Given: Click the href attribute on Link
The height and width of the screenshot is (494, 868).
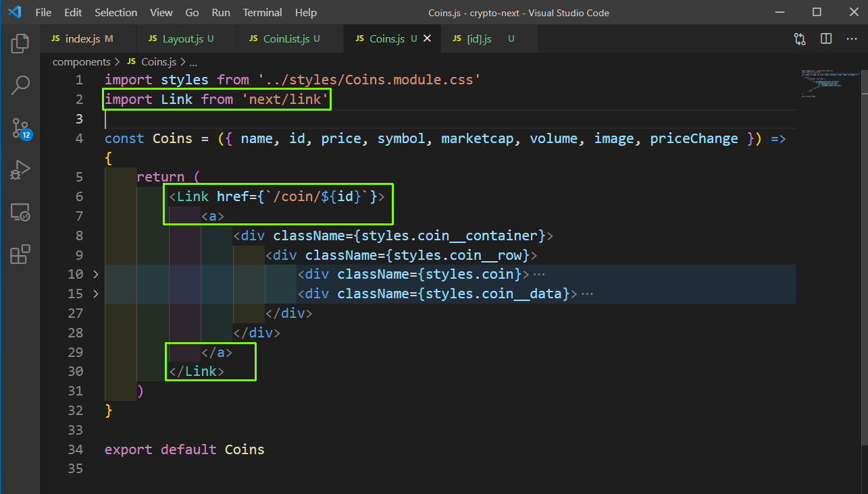Looking at the screenshot, I should pyautogui.click(x=232, y=196).
